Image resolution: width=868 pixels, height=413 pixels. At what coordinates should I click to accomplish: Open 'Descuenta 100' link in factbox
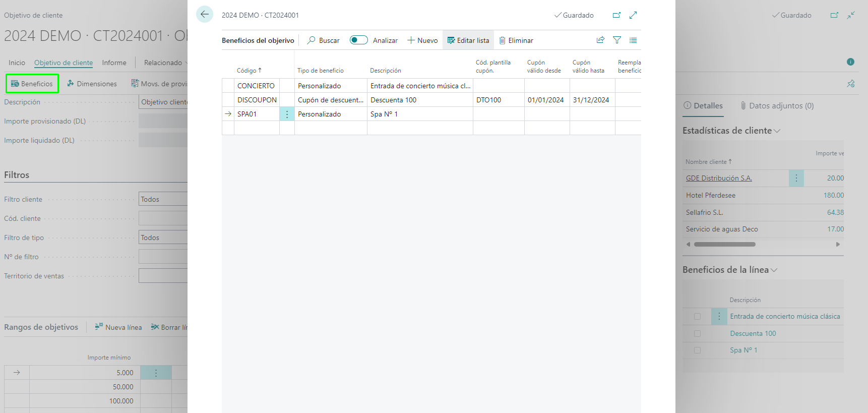pos(753,333)
